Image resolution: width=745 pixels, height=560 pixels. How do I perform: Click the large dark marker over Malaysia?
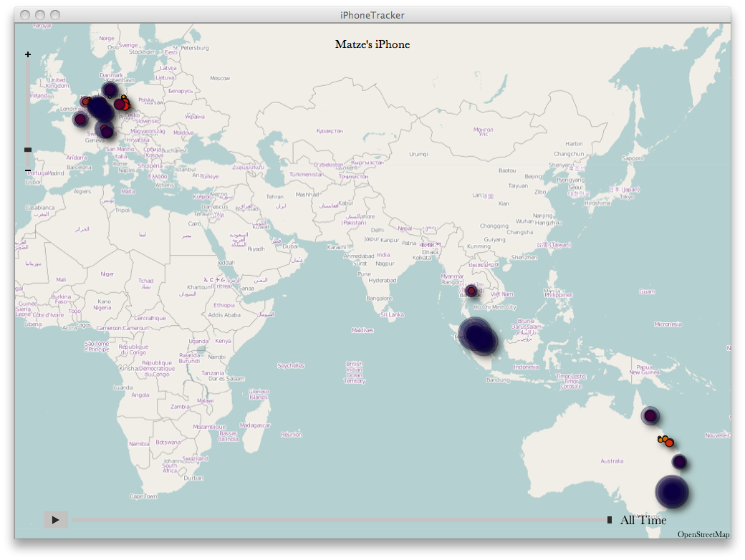[478, 337]
